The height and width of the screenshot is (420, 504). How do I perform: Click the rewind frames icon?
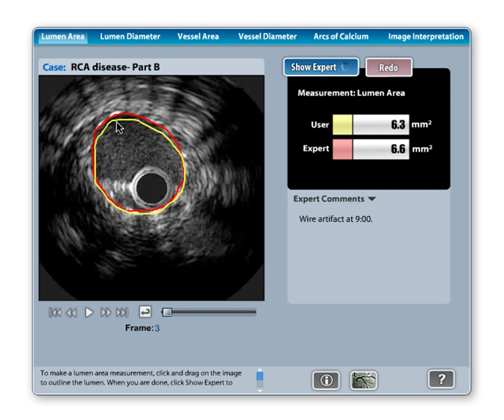[72, 312]
